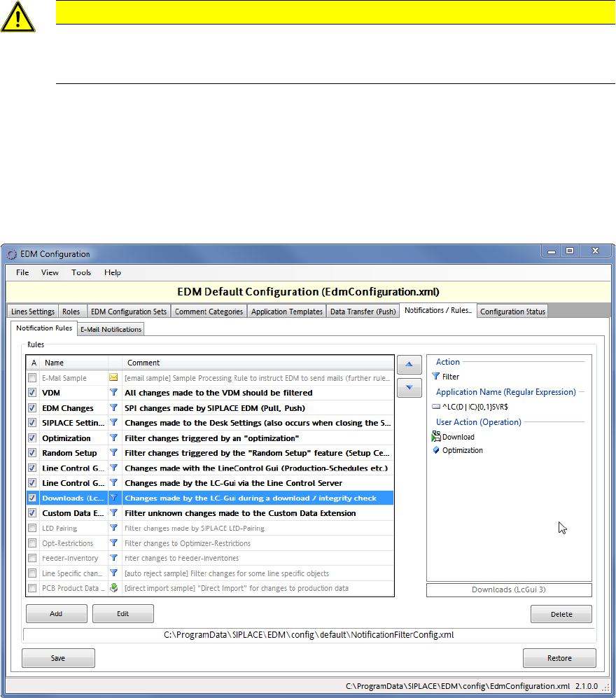Open the View menu
Image resolution: width=616 pixels, height=698 pixels.
click(50, 272)
